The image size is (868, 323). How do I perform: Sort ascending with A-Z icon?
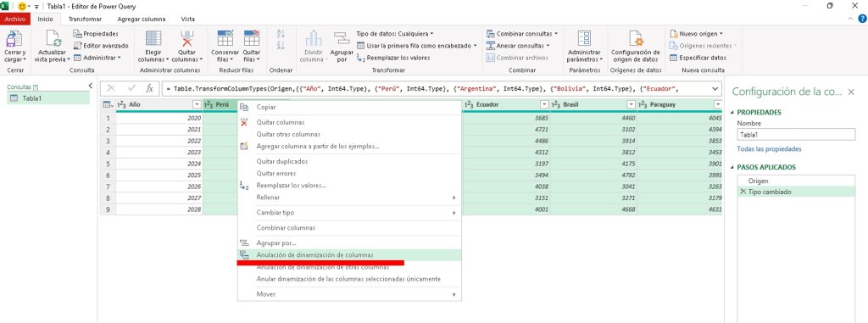click(x=280, y=34)
